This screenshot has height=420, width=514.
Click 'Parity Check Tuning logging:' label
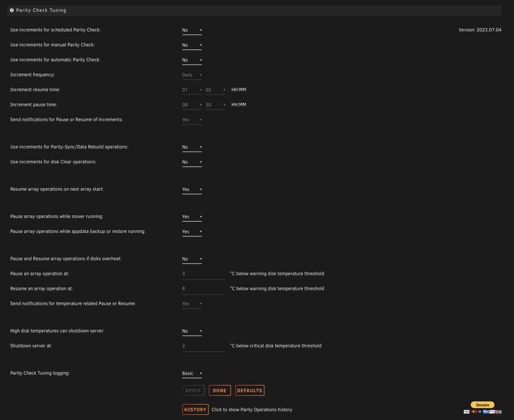tap(40, 373)
